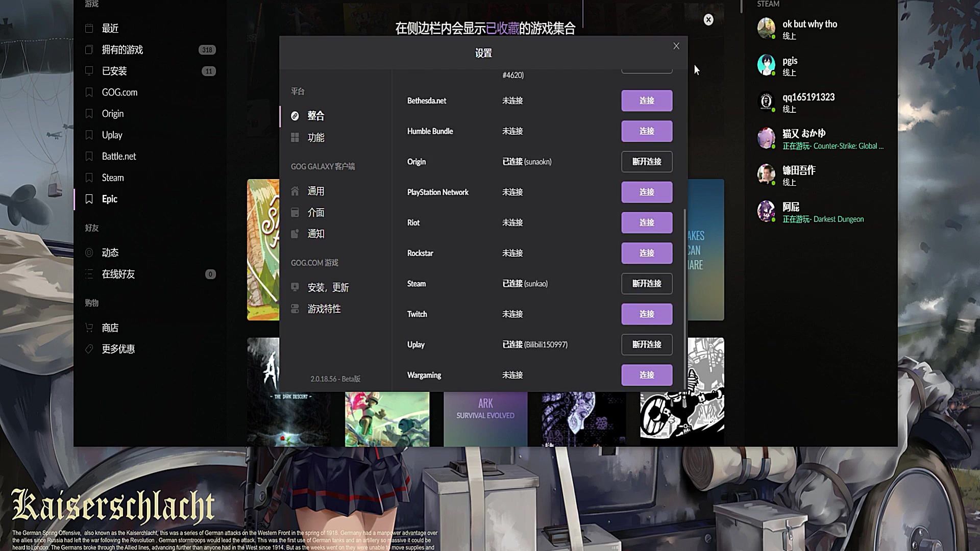Screen dimensions: 980x551
Task: Click the 最近 clock icon in sidebar
Action: click(89, 28)
